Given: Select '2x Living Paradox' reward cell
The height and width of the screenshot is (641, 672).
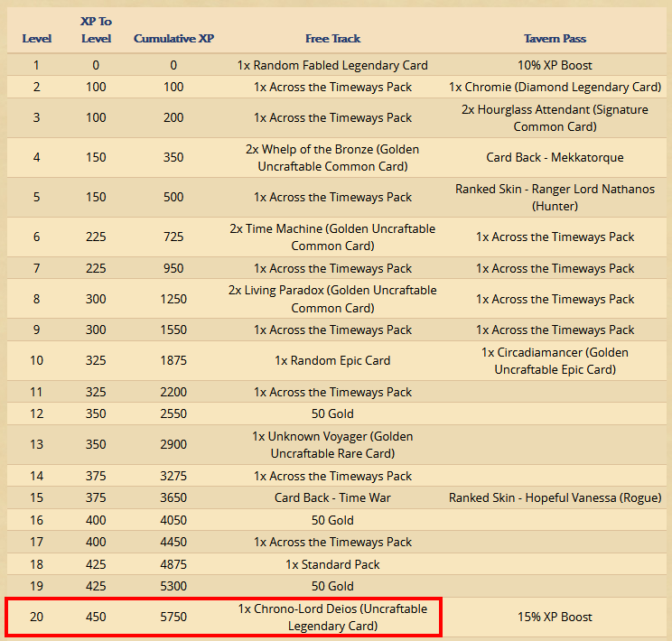Looking at the screenshot, I should pyautogui.click(x=332, y=299).
